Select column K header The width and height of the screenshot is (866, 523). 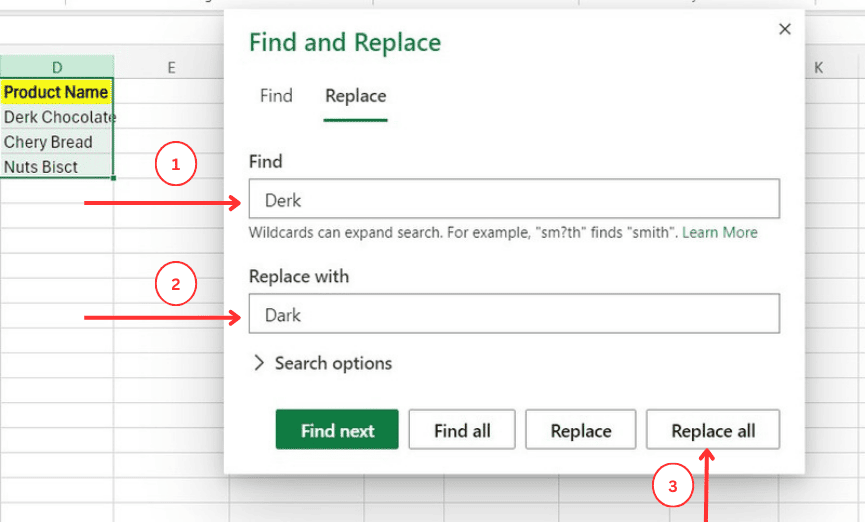pyautogui.click(x=818, y=67)
